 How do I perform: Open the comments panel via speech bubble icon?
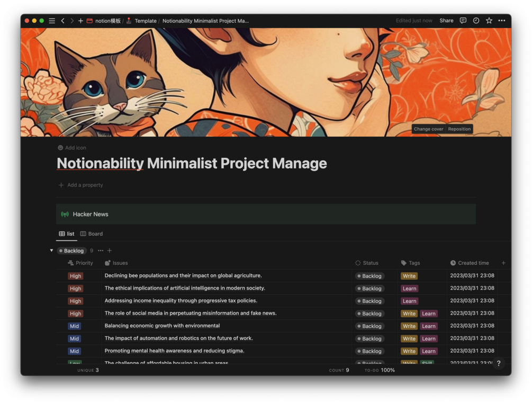coord(463,21)
